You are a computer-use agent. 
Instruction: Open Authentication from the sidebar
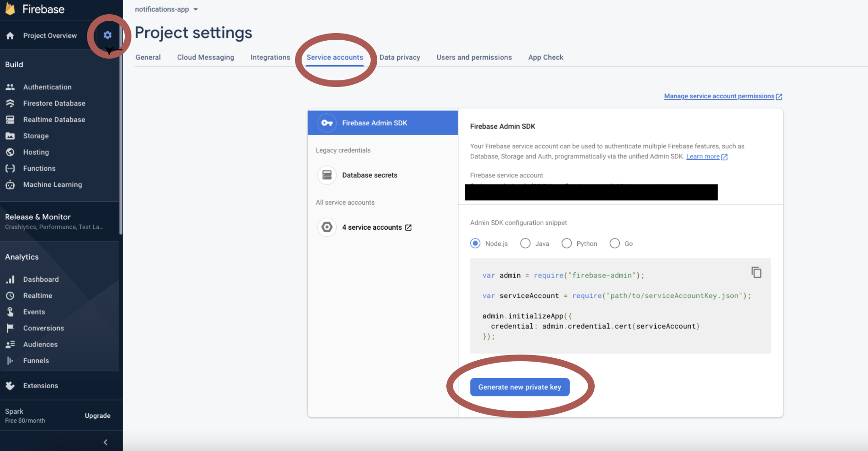(47, 87)
